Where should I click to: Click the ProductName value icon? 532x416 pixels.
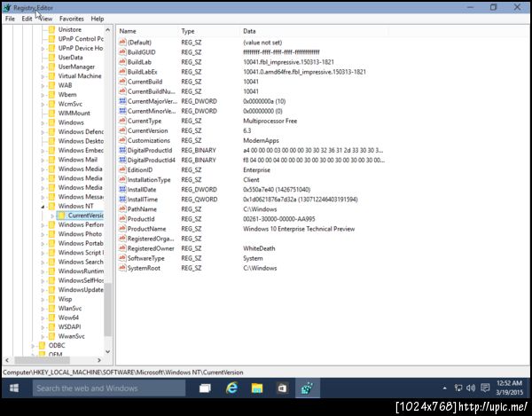click(122, 229)
